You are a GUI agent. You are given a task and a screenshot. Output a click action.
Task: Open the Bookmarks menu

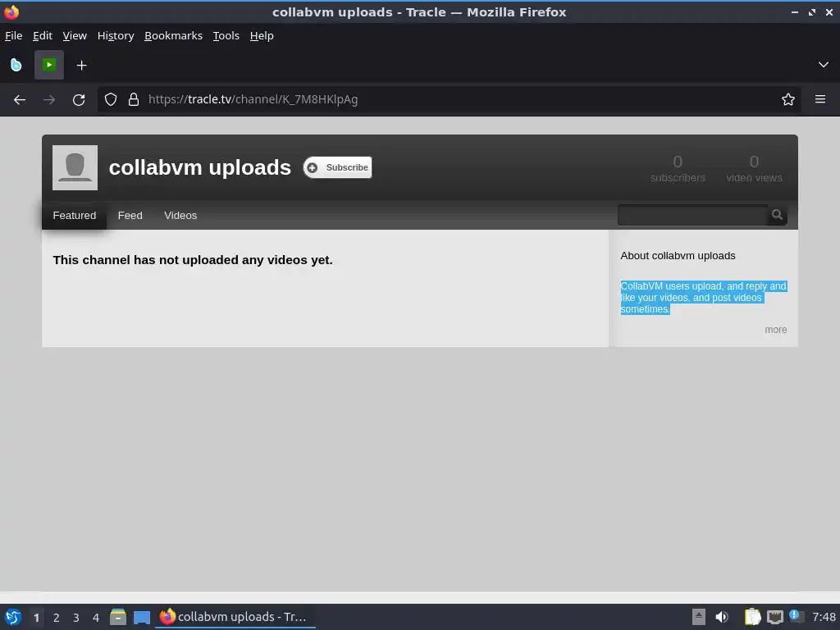click(174, 36)
